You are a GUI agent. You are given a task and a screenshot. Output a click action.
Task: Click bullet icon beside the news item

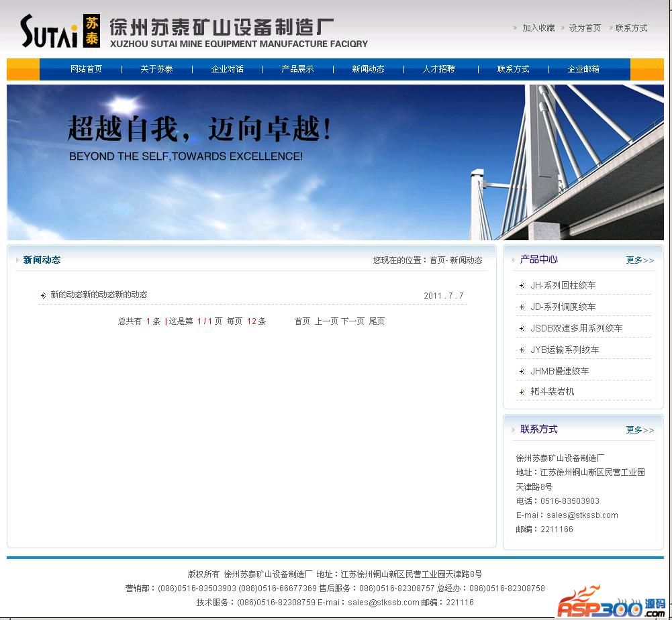pos(43,295)
